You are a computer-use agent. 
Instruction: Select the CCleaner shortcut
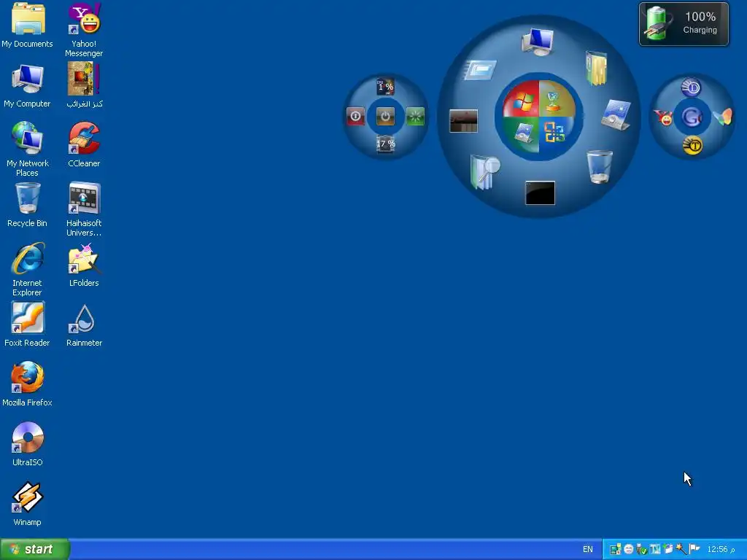(x=84, y=145)
